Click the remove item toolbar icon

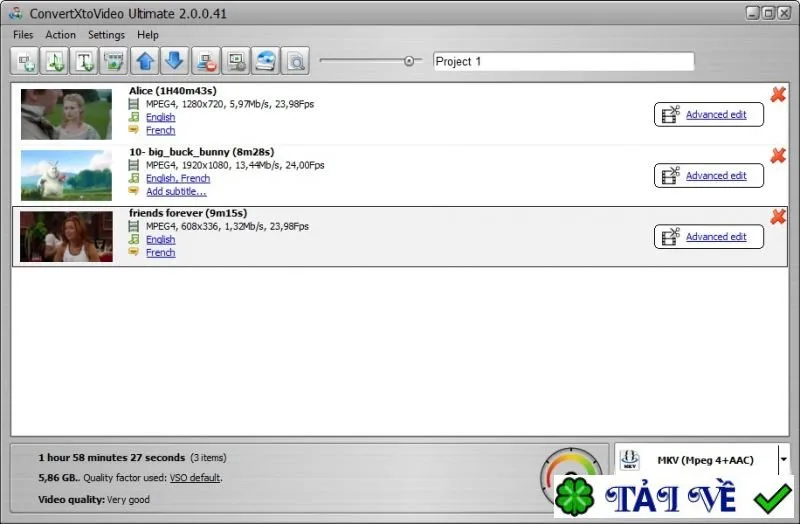206,61
